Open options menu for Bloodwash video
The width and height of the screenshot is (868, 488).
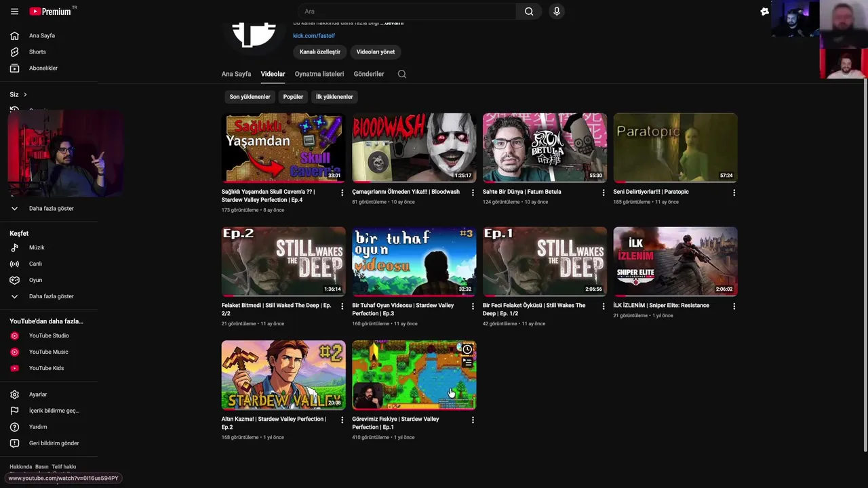pos(473,192)
